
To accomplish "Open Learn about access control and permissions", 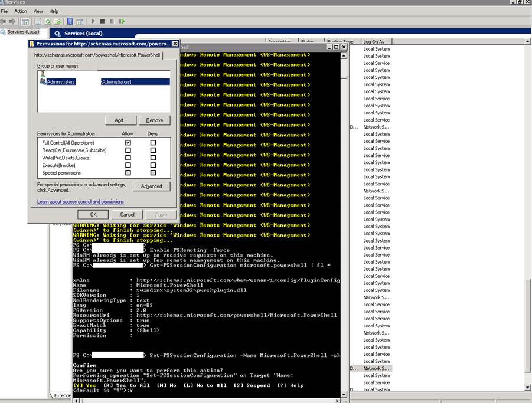I will click(80, 202).
